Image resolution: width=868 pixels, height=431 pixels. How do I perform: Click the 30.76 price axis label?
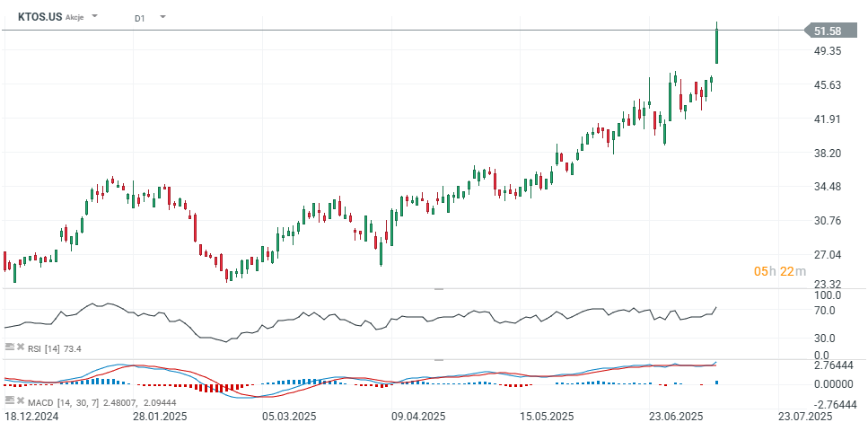click(x=828, y=221)
